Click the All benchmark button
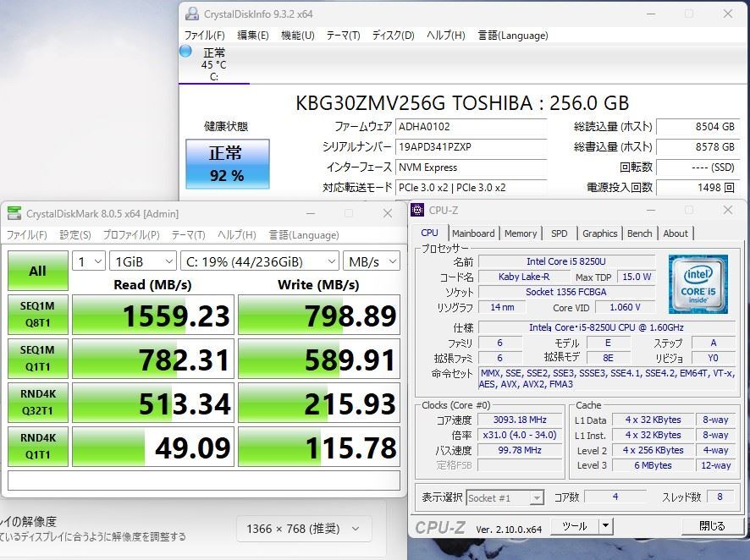The image size is (750, 560). [x=38, y=271]
